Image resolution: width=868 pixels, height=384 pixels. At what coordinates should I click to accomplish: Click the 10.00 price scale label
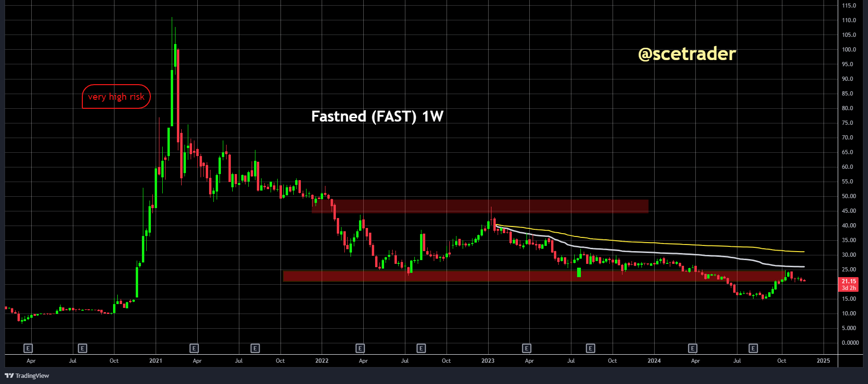849,314
